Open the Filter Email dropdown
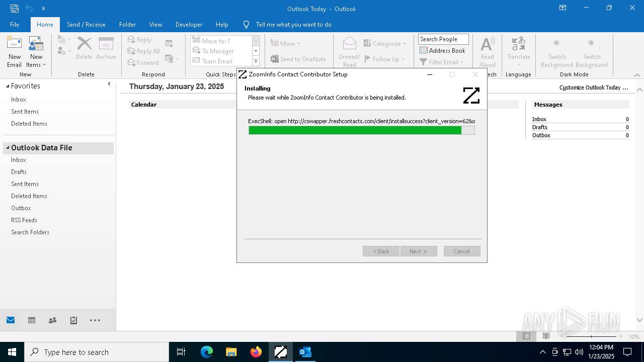 (x=441, y=62)
